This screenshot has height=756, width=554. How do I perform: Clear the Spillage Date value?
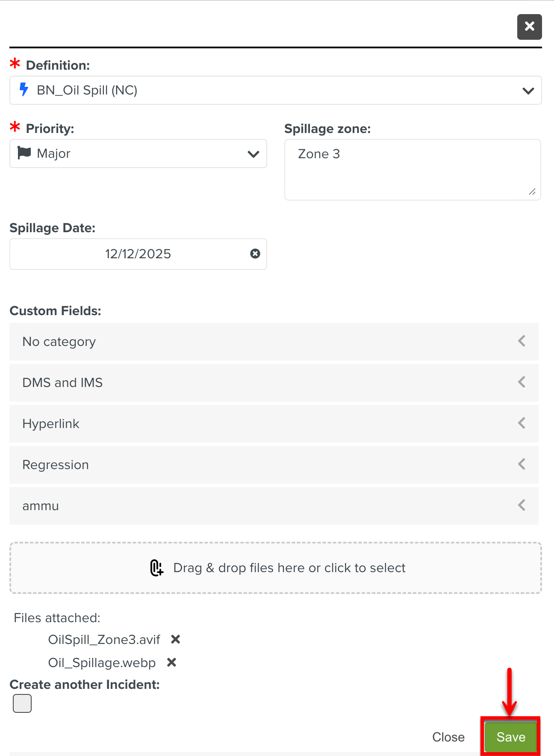click(x=255, y=254)
